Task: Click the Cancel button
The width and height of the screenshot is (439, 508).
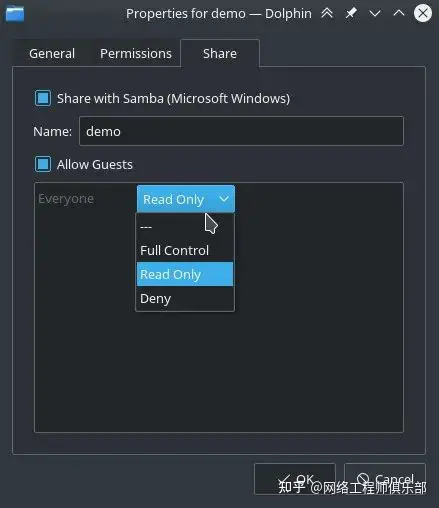Action: coord(385,479)
